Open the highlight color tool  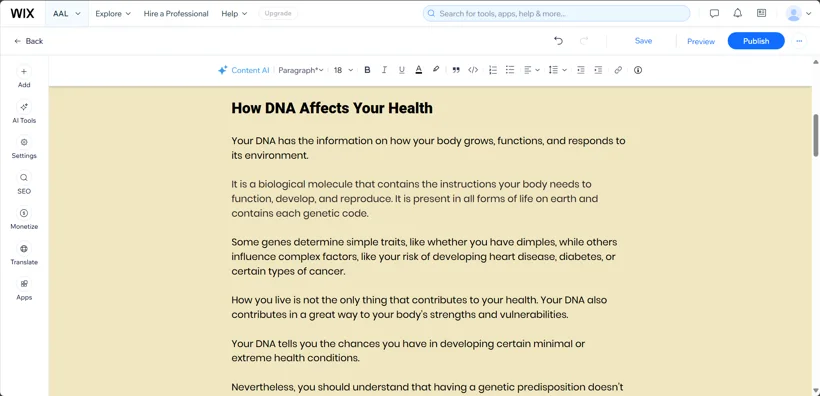click(x=436, y=70)
